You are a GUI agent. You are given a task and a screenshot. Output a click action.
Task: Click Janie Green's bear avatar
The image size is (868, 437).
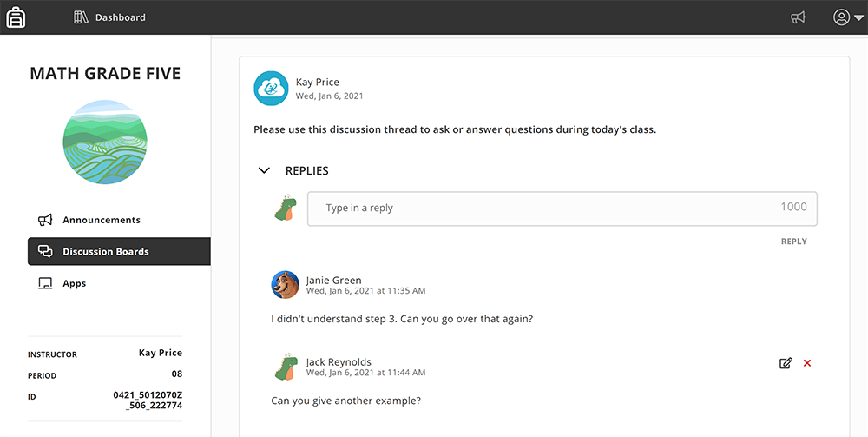pyautogui.click(x=285, y=285)
